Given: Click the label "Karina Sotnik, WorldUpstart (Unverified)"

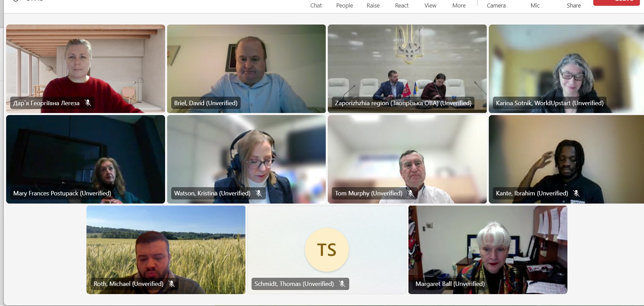Looking at the screenshot, I should coord(549,103).
